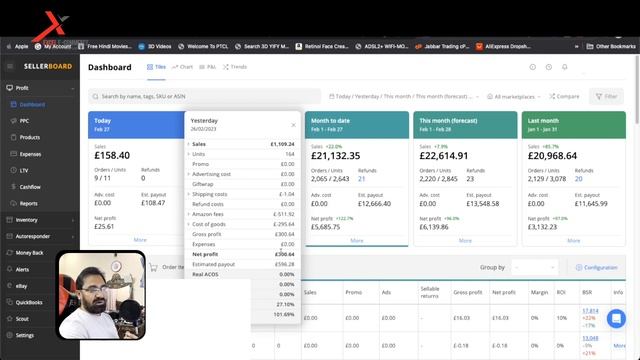The image size is (640, 360).
Task: Click refunds value 20 in Last month
Action: (x=578, y=179)
